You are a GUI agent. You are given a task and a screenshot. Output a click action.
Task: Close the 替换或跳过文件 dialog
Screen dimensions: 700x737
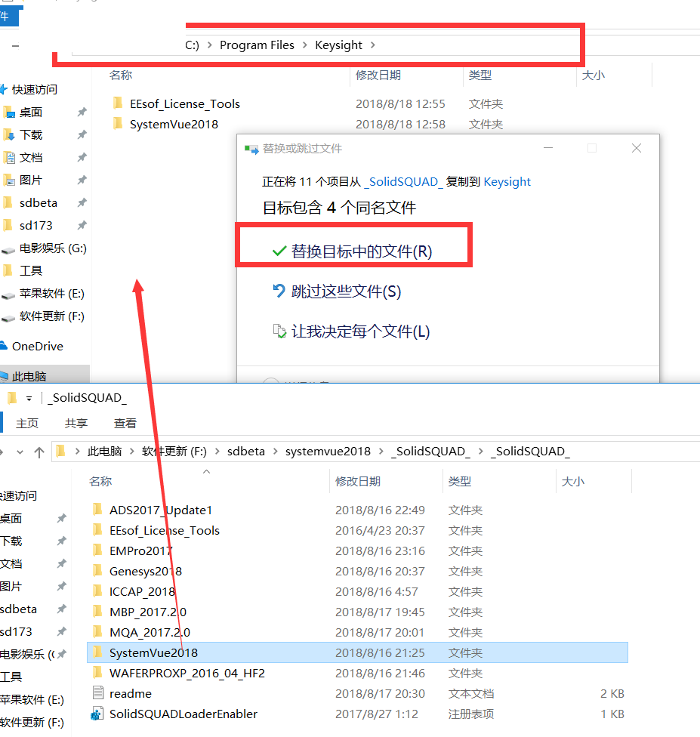(x=637, y=148)
